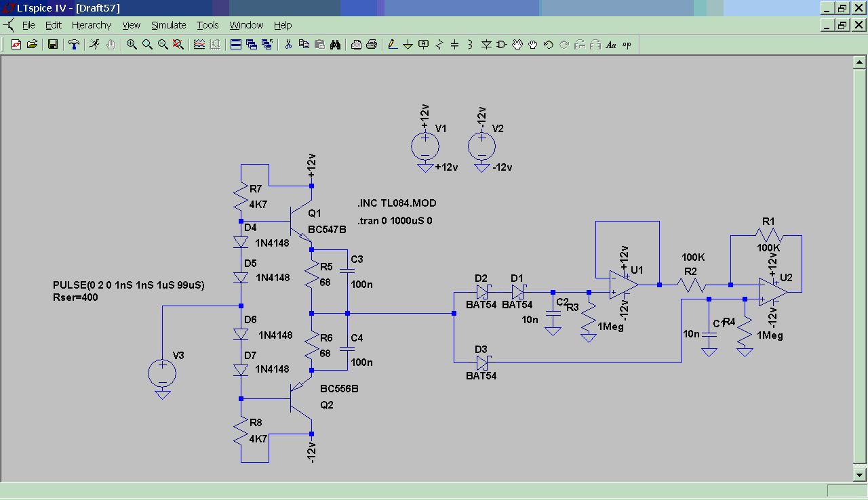The width and height of the screenshot is (868, 500).
Task: Select the Ground symbol tool
Action: click(x=408, y=45)
